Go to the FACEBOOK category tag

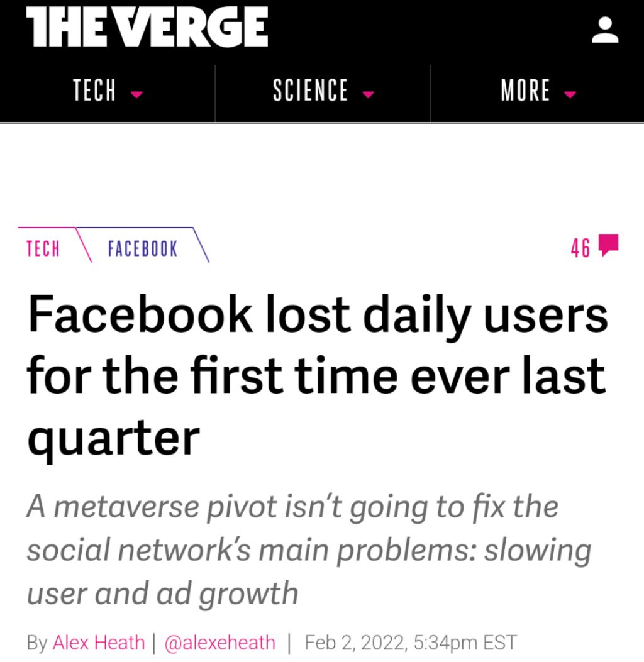coord(143,249)
